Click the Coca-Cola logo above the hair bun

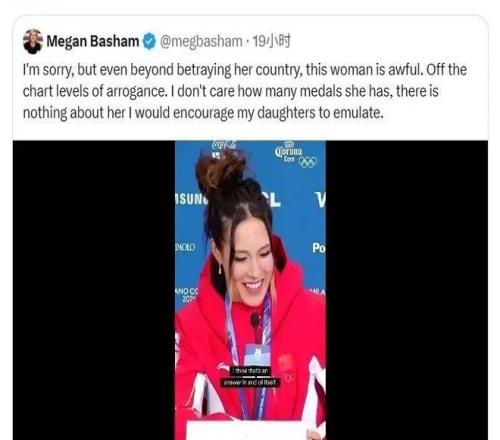point(224,145)
